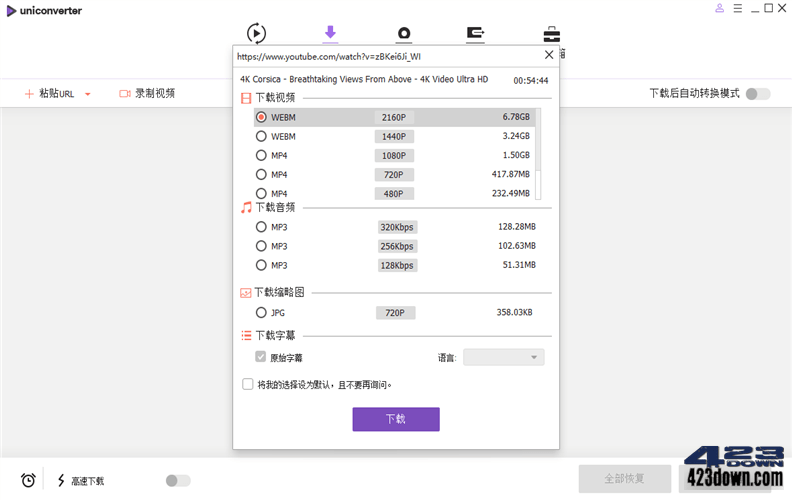Open the subtitle language dropdown
The image size is (792, 500).
(503, 357)
